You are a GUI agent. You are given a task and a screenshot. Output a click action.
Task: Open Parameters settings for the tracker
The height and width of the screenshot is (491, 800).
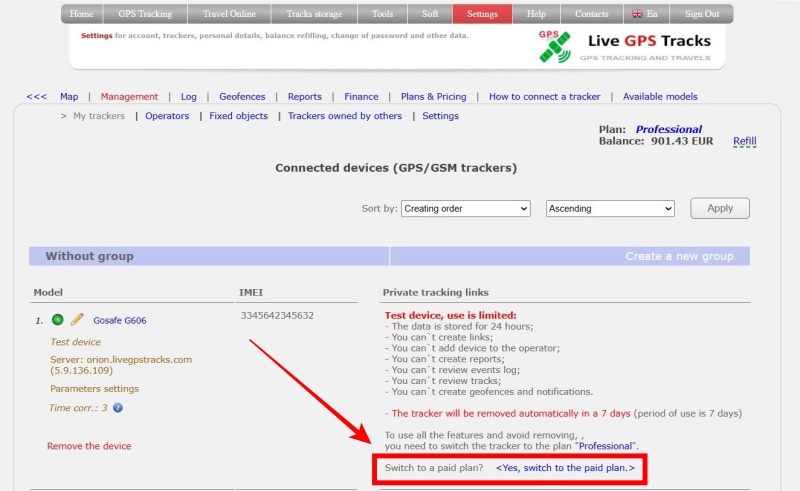94,389
